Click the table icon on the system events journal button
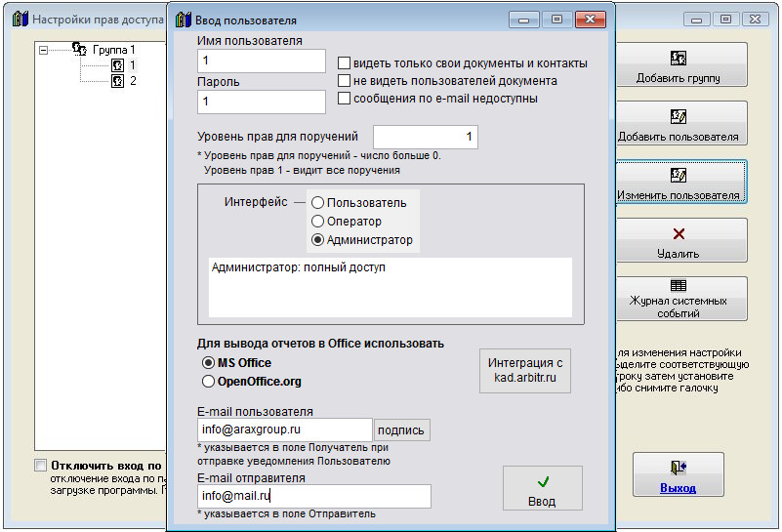The width and height of the screenshot is (782, 532). tap(679, 285)
